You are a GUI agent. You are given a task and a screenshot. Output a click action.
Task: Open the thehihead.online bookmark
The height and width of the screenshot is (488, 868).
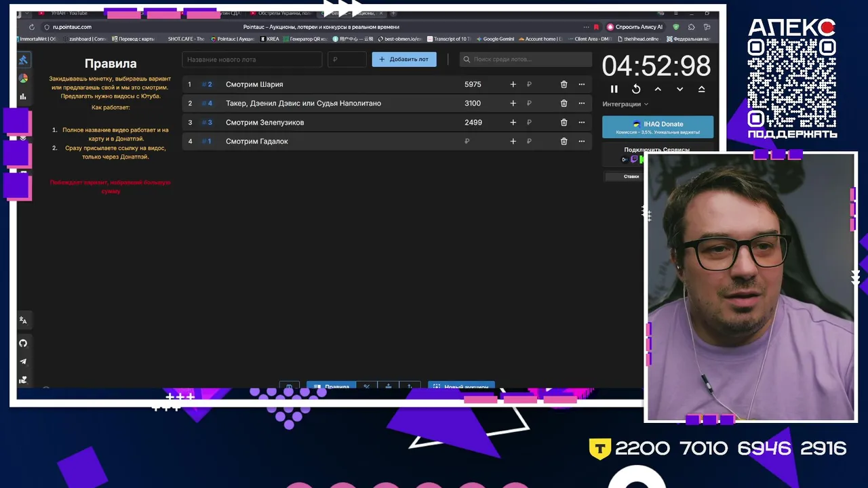click(638, 39)
